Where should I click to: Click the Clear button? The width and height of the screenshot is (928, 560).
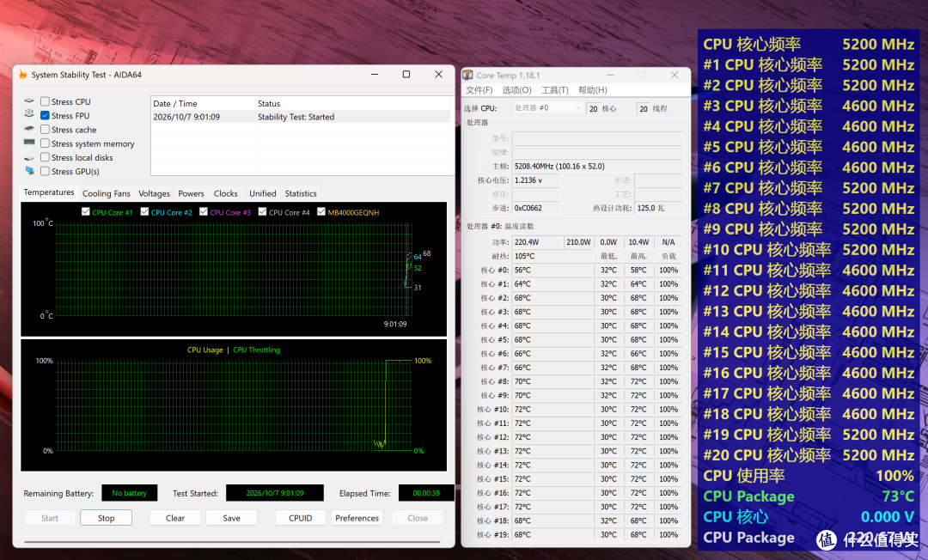click(175, 518)
